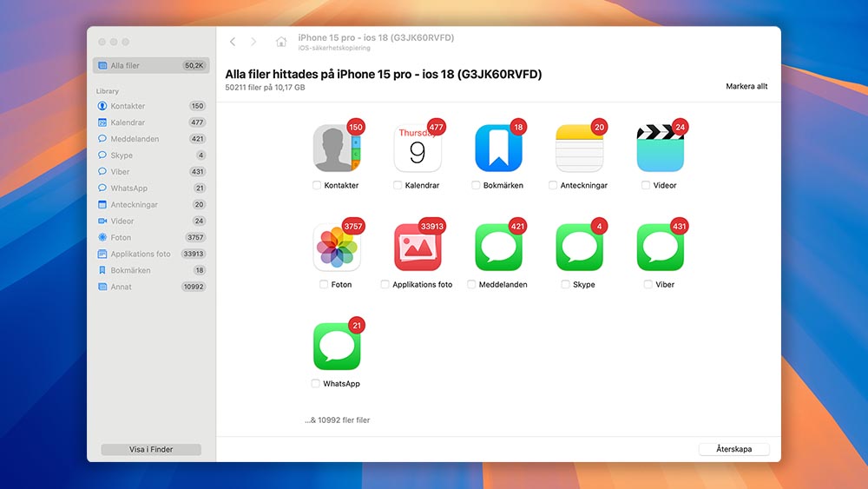Click the Alla filer sidebar icon

click(x=102, y=65)
